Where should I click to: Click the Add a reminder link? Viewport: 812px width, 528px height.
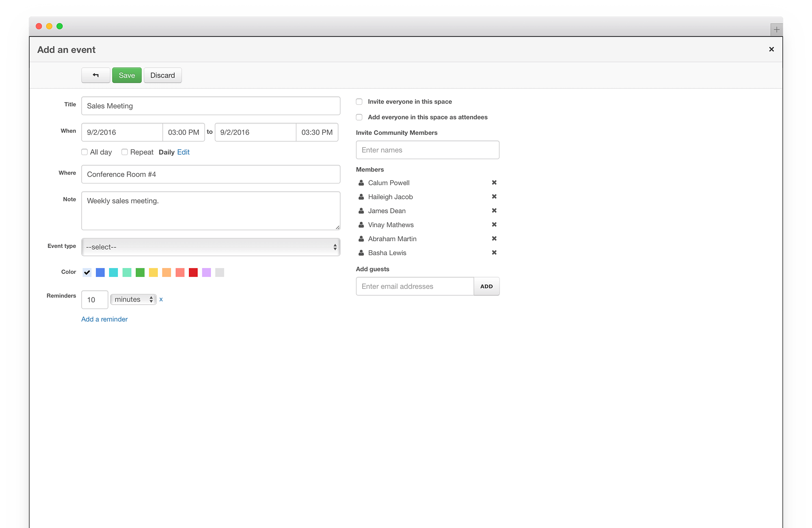104,319
